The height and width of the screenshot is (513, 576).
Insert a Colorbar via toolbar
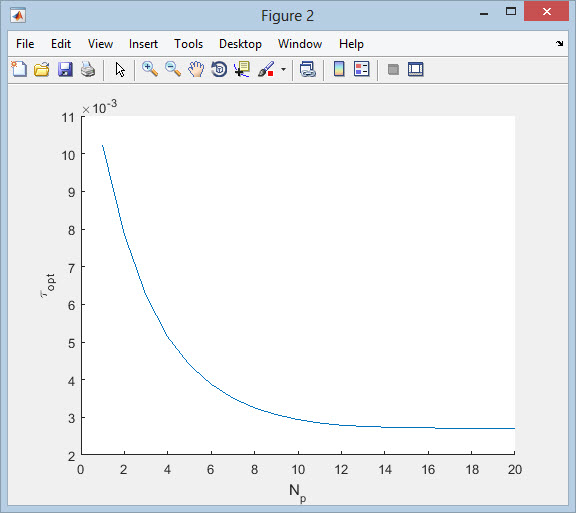339,69
